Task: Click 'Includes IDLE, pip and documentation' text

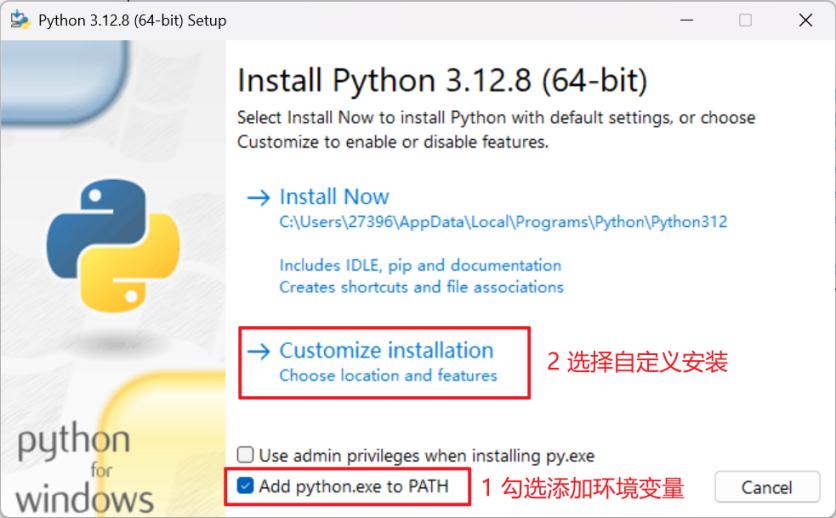Action: pos(420,265)
